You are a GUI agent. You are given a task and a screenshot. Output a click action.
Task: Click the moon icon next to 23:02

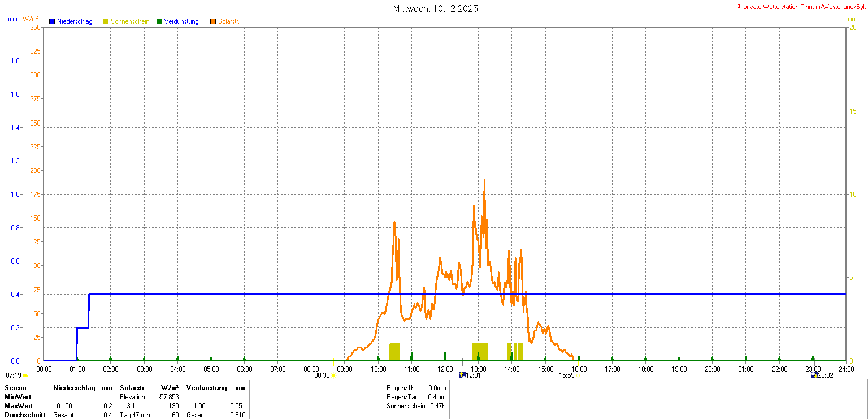point(814,375)
